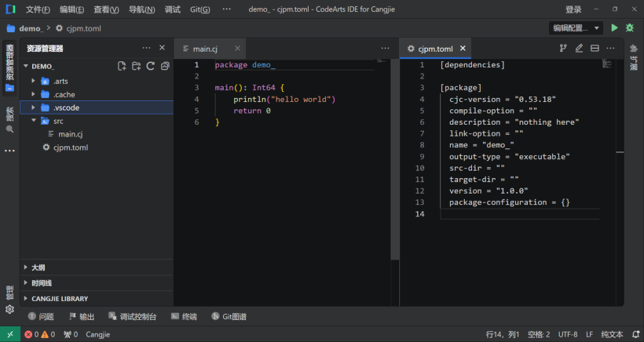Open the Git(G) menu

point(200,9)
